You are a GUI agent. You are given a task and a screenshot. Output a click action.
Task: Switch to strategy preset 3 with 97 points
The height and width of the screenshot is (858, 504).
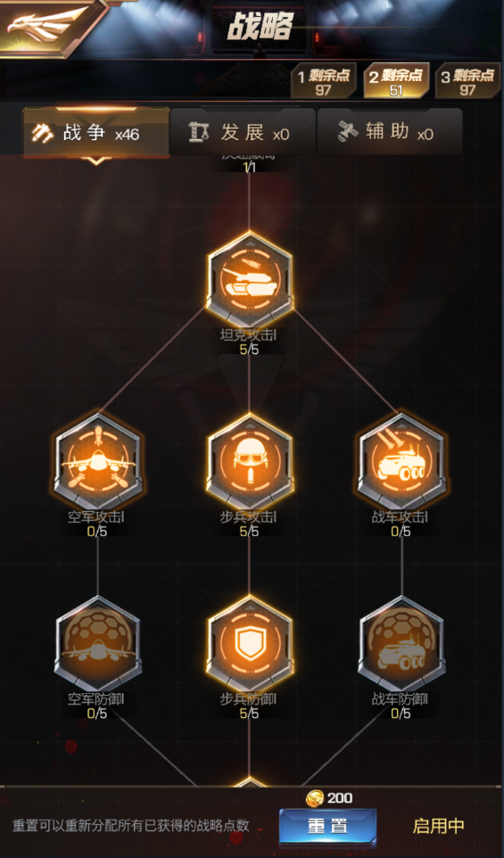pyautogui.click(x=468, y=81)
